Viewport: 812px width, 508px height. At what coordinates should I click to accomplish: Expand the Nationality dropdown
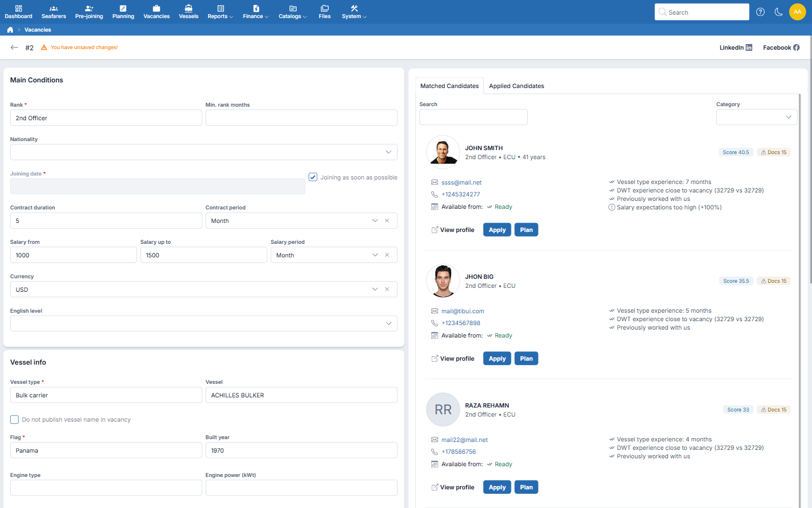point(389,152)
